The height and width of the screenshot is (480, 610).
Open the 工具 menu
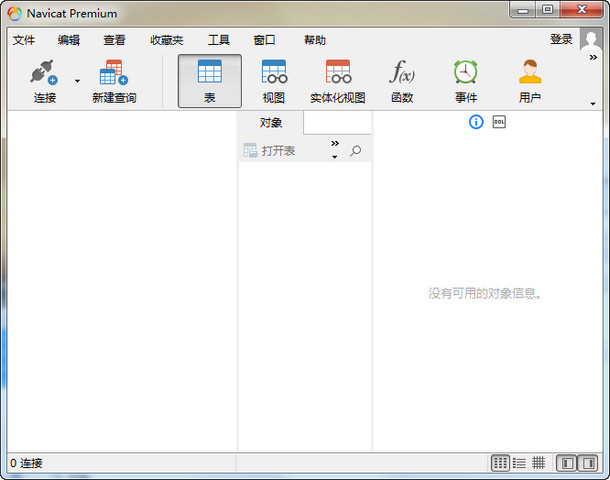click(x=219, y=40)
